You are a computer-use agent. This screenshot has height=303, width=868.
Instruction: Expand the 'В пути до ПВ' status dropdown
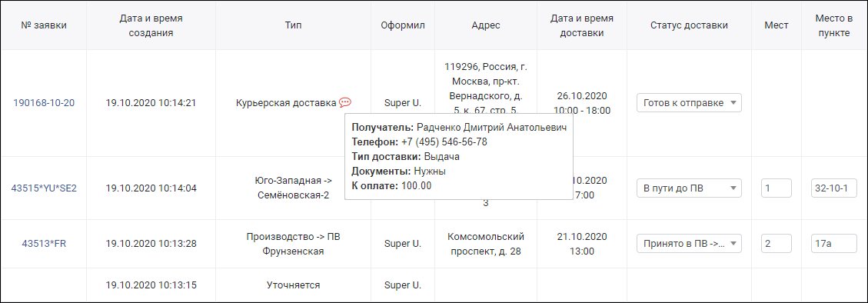tap(689, 188)
